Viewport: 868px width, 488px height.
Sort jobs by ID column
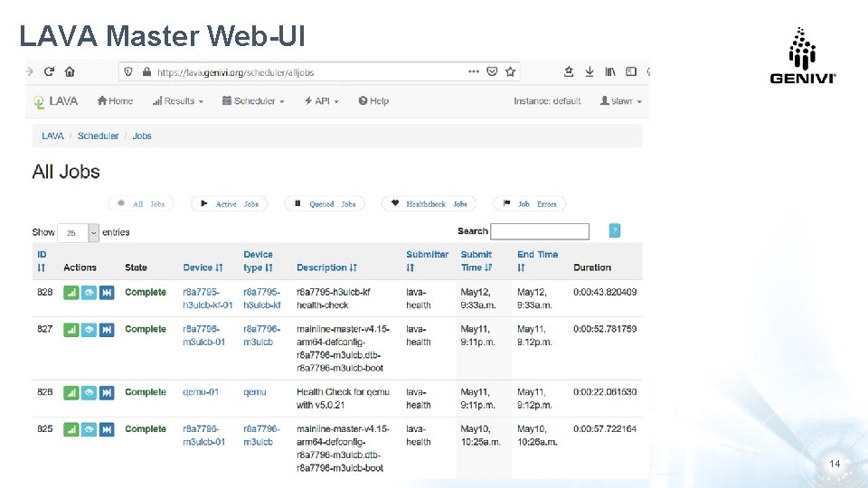pos(42,261)
